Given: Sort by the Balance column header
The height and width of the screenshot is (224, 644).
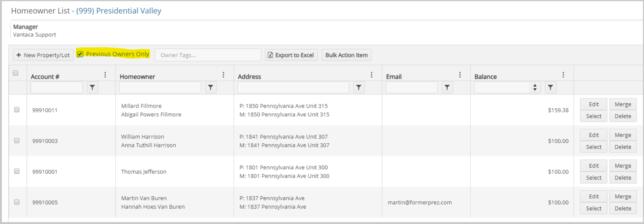Looking at the screenshot, I should click(x=485, y=77).
